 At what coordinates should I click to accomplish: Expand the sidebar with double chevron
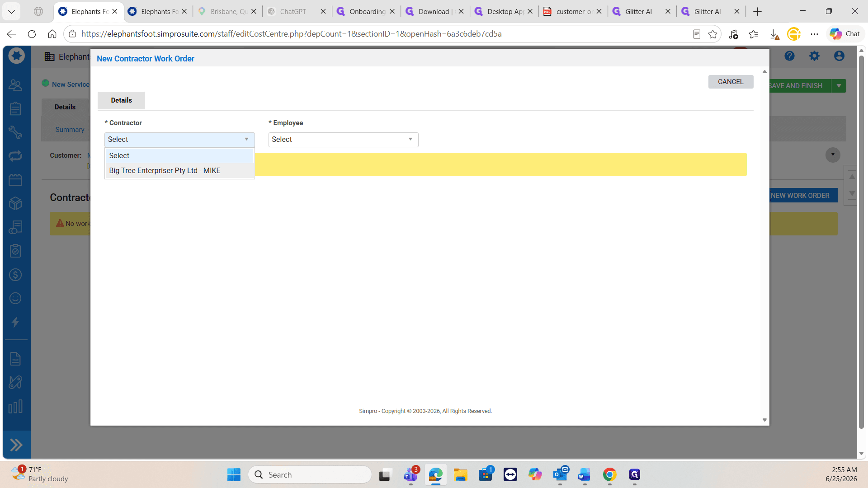[16, 445]
